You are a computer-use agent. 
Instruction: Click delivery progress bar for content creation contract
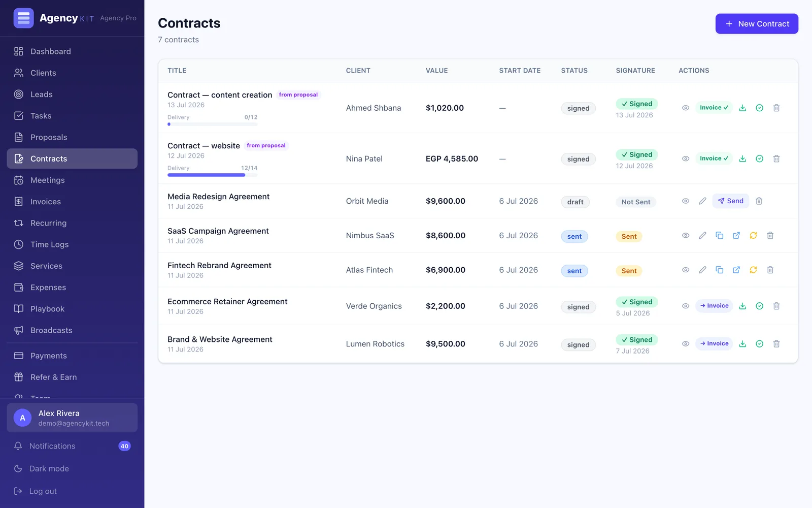click(x=212, y=124)
